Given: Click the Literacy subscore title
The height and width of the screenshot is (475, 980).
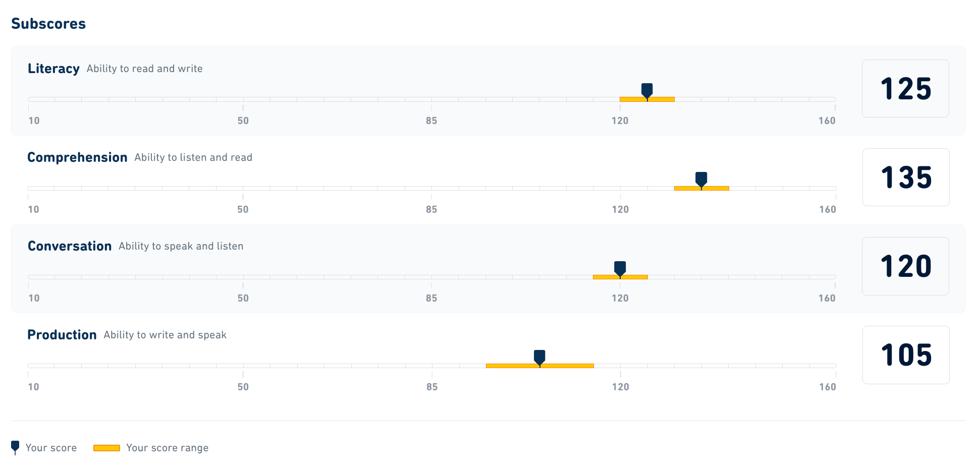Looking at the screenshot, I should [x=53, y=69].
